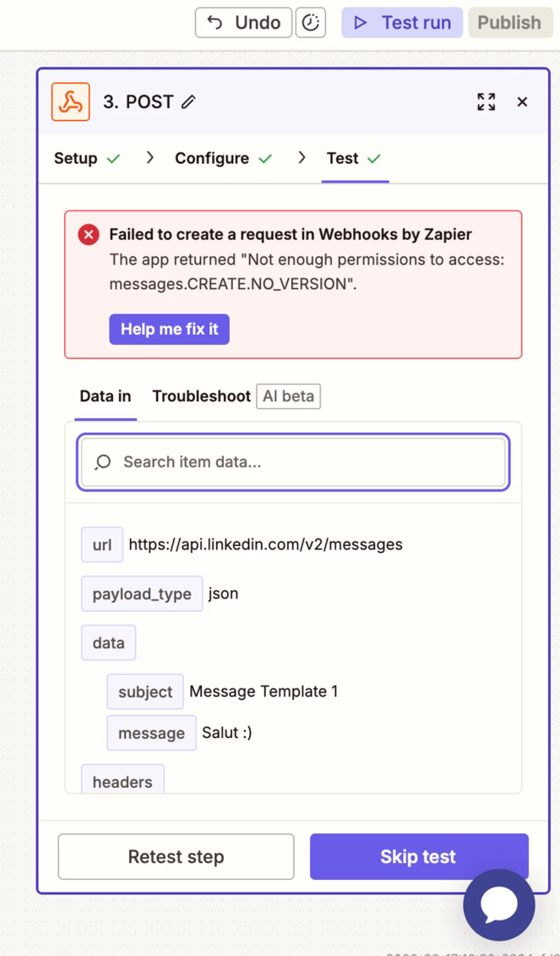Open the chat support bubble

pyautogui.click(x=499, y=904)
